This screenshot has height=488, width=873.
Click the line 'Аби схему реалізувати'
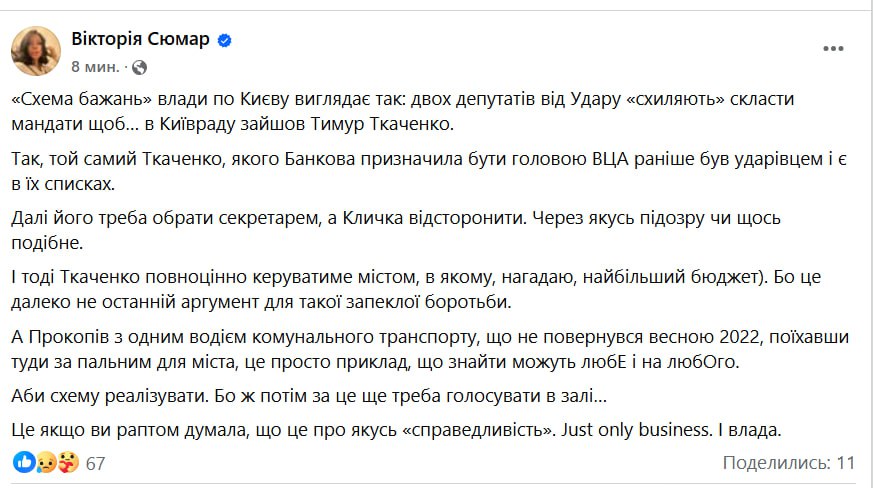(x=309, y=396)
